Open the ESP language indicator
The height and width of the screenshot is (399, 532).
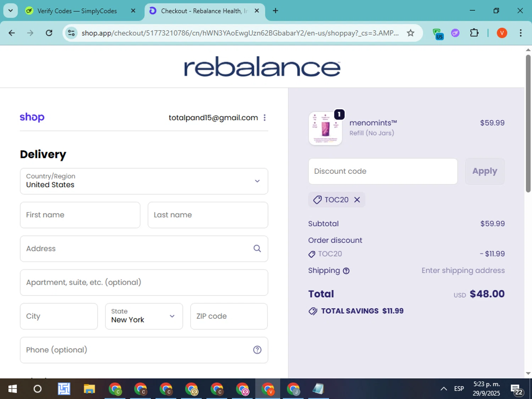[x=459, y=389]
